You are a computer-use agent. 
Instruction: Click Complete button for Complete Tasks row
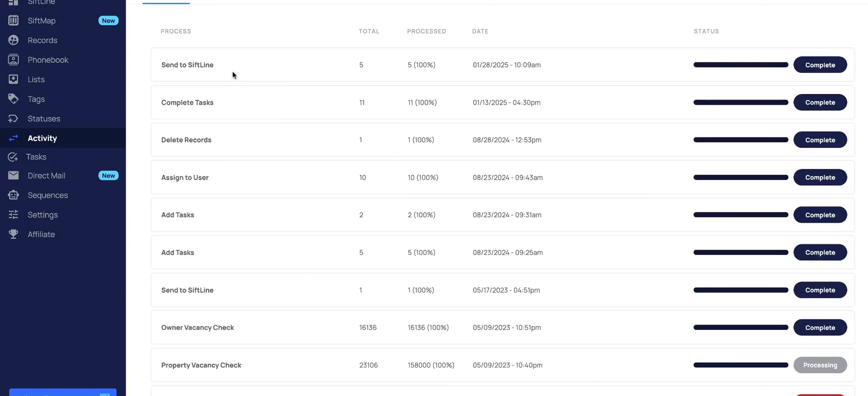820,102
